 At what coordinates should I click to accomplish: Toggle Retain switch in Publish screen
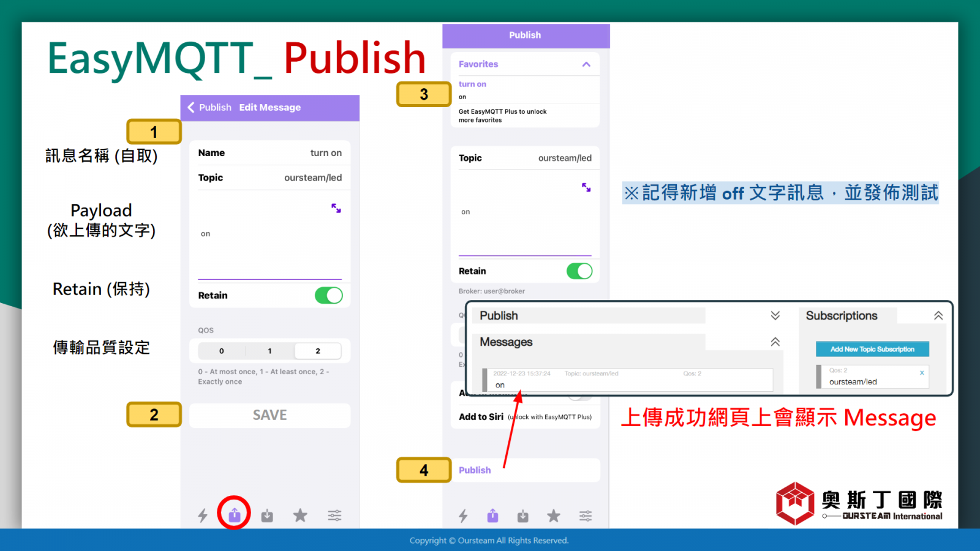(579, 271)
